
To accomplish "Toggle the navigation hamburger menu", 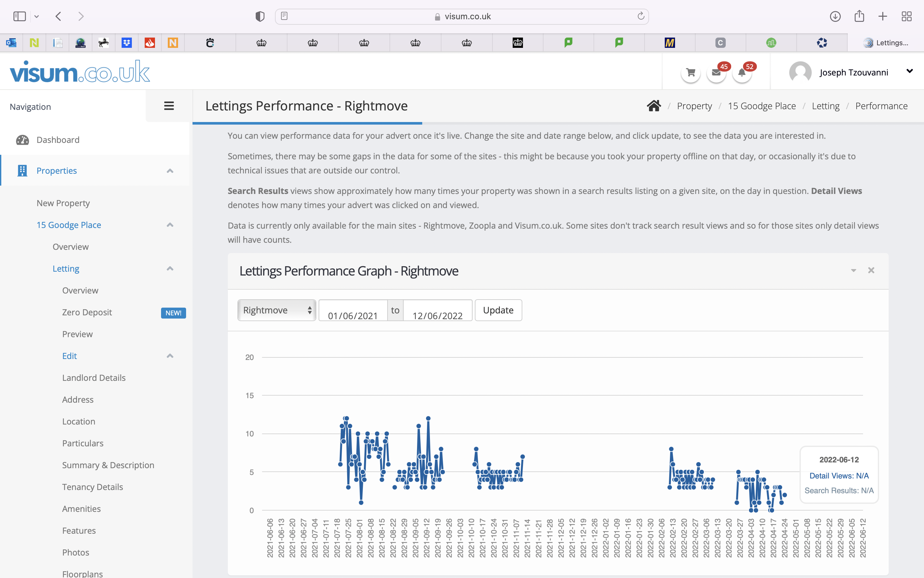I will 169,106.
